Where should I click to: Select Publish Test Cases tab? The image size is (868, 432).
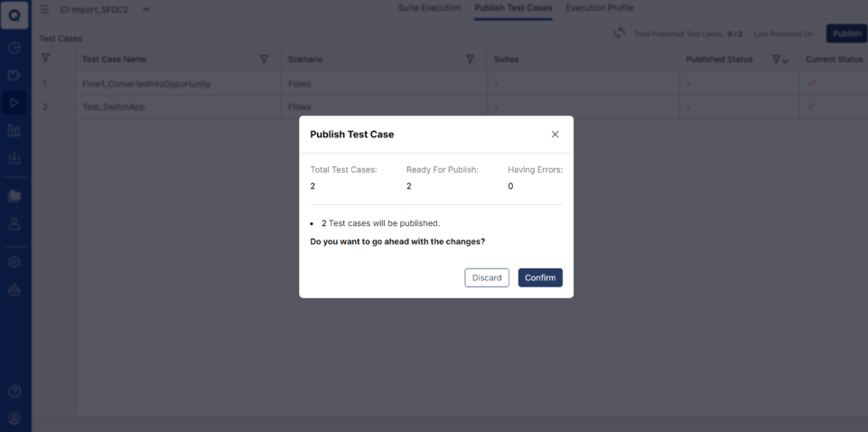513,8
